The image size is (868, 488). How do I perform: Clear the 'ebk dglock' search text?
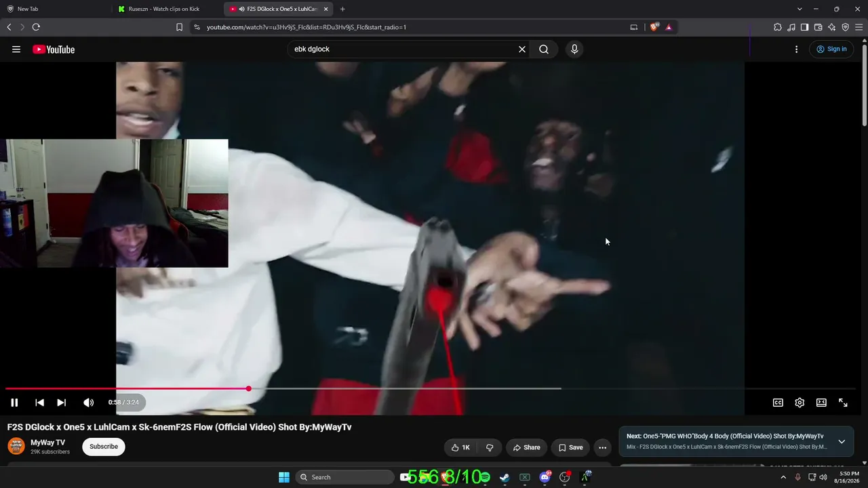(x=522, y=49)
